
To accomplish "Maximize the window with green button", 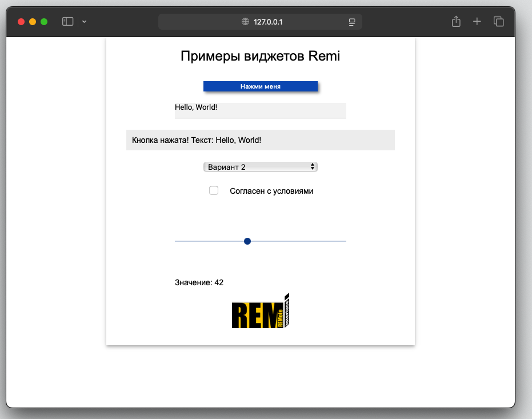I will 44,22.
